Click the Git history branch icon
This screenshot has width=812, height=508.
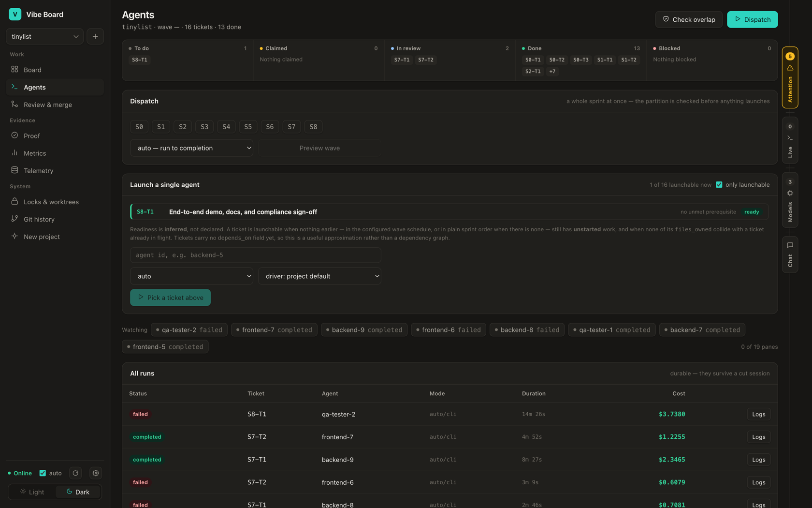click(14, 219)
